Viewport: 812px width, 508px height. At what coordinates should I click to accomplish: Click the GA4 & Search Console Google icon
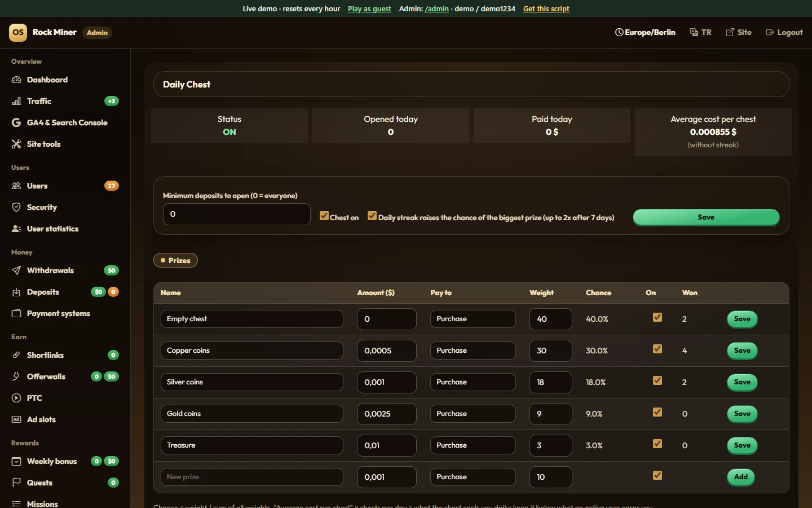pos(16,122)
